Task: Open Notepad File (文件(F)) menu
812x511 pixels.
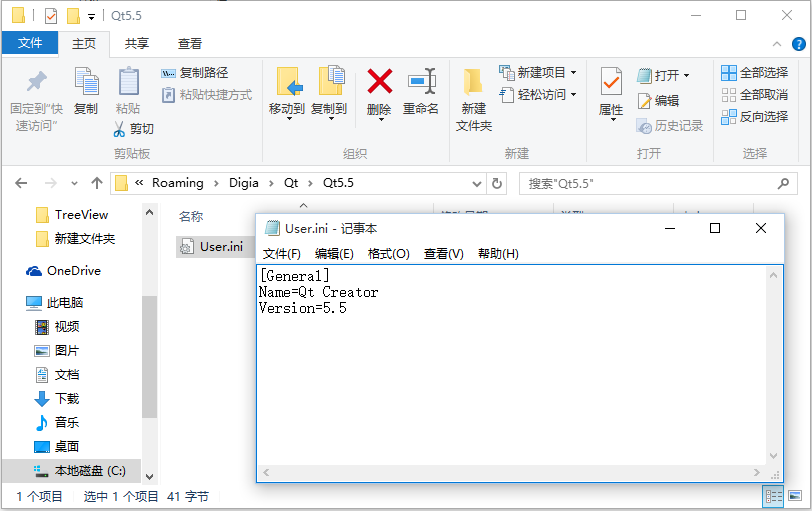Action: point(282,254)
